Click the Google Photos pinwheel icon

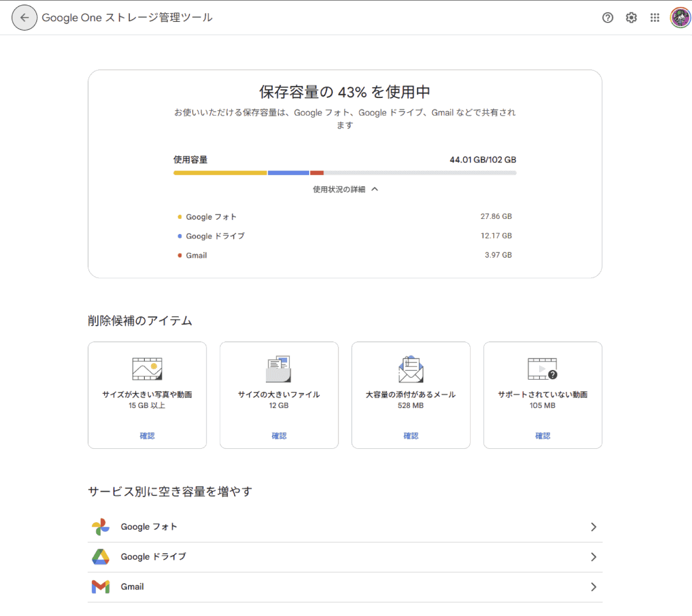tap(100, 527)
